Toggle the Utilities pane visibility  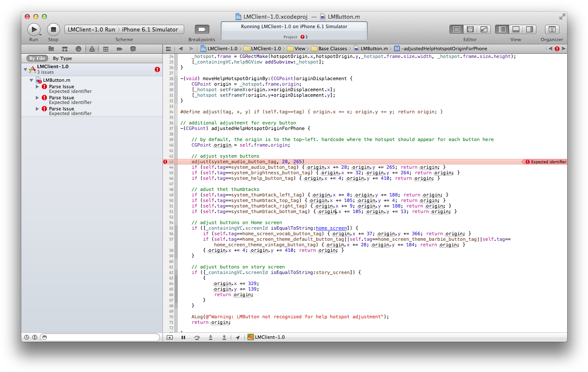coord(530,29)
